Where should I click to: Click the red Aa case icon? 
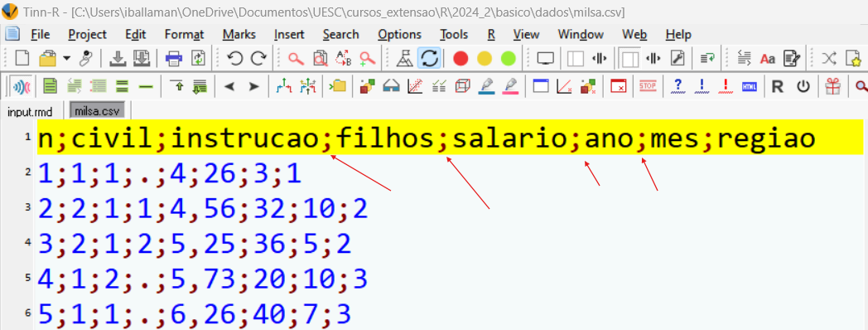768,58
